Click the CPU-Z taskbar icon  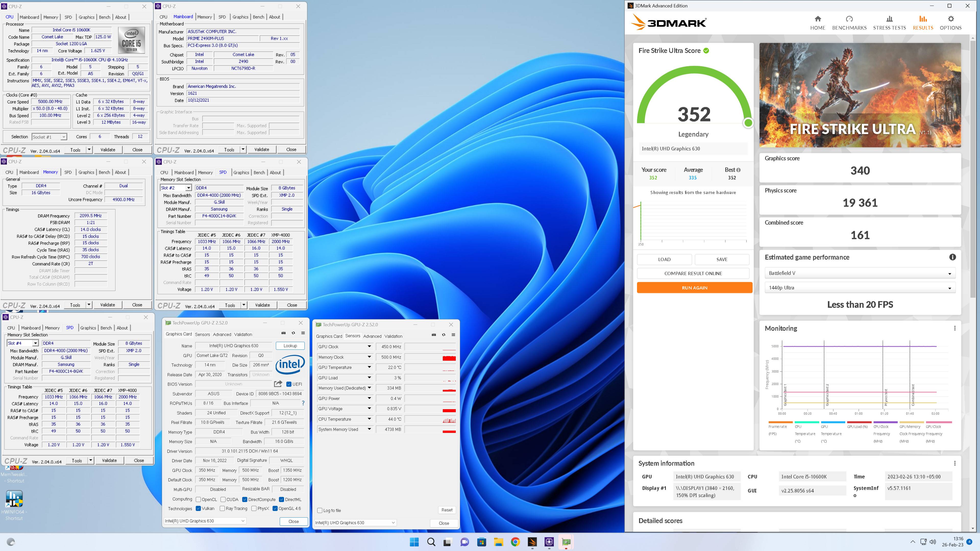click(549, 542)
